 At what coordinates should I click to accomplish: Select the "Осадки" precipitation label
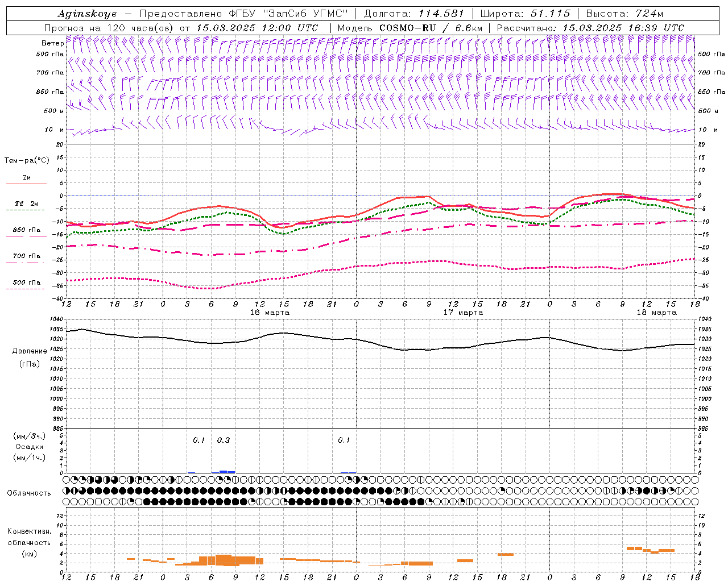[x=30, y=447]
